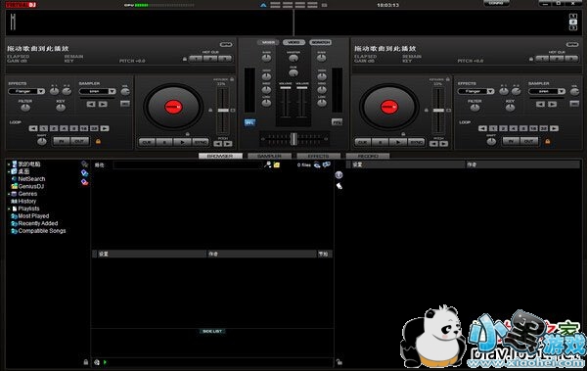Expand the Genres tree node

coord(9,194)
